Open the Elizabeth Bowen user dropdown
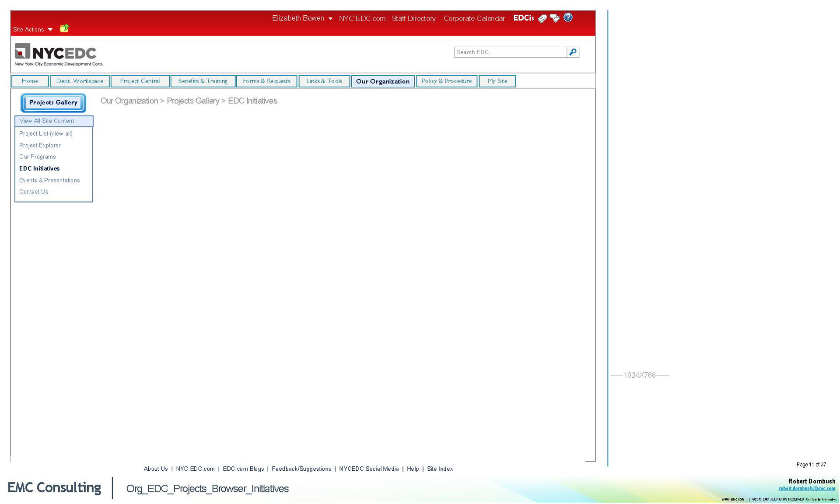840x504 pixels. point(302,18)
